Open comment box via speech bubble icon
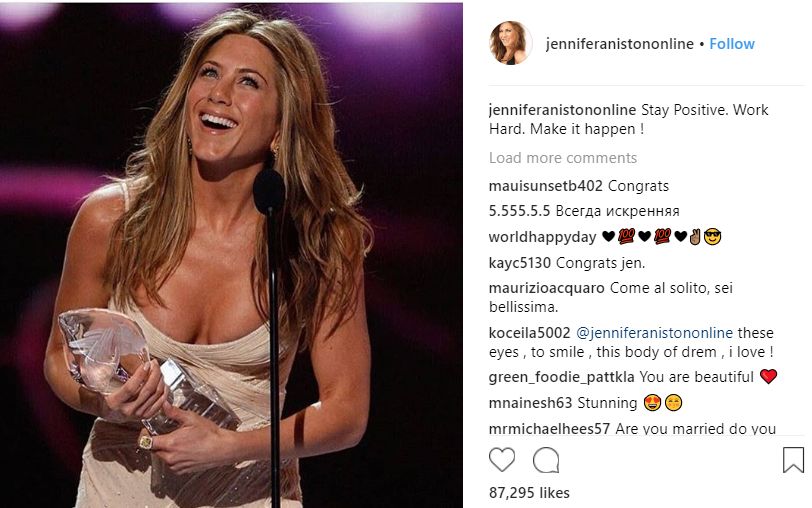Viewport: 812px width, 508px height. tap(546, 460)
